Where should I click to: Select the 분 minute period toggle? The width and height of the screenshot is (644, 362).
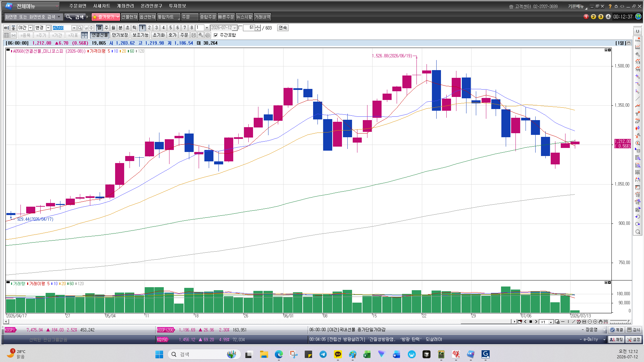(x=120, y=28)
